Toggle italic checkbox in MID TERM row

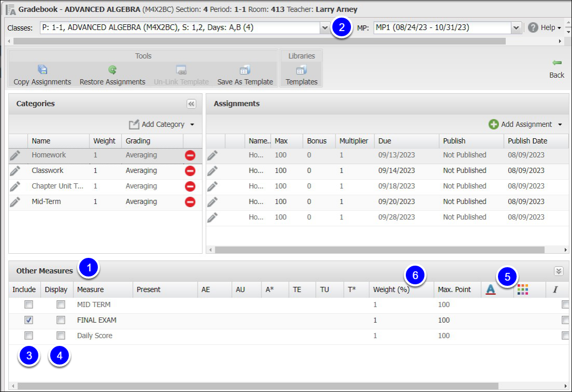(x=565, y=304)
